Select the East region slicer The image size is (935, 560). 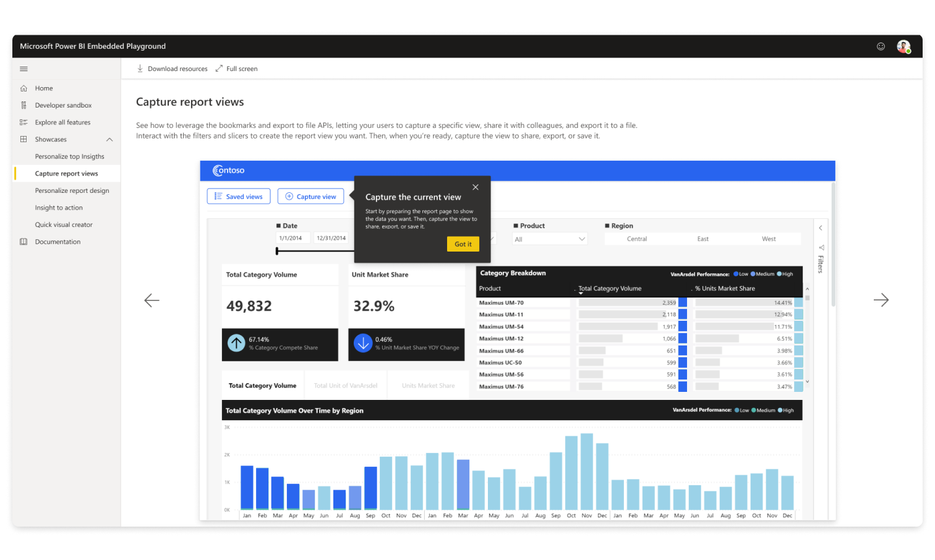click(703, 239)
